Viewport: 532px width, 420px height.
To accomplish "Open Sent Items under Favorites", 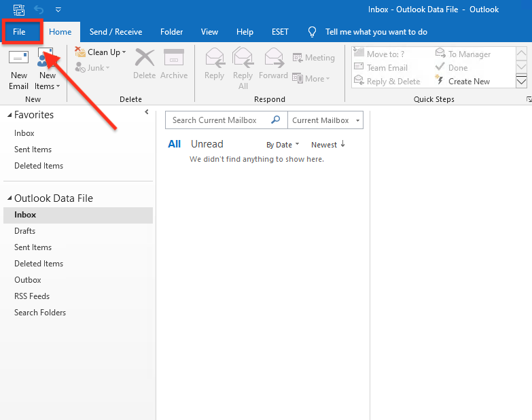I will [33, 150].
